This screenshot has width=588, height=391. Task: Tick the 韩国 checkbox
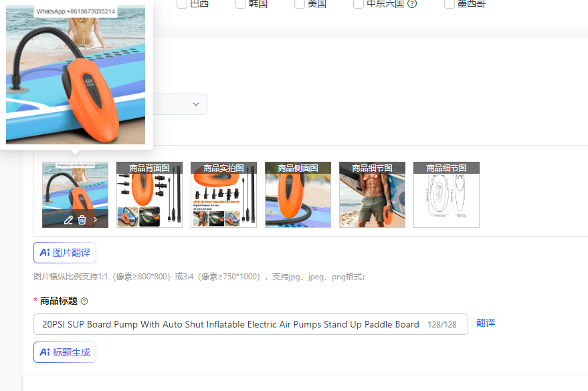tap(241, 3)
